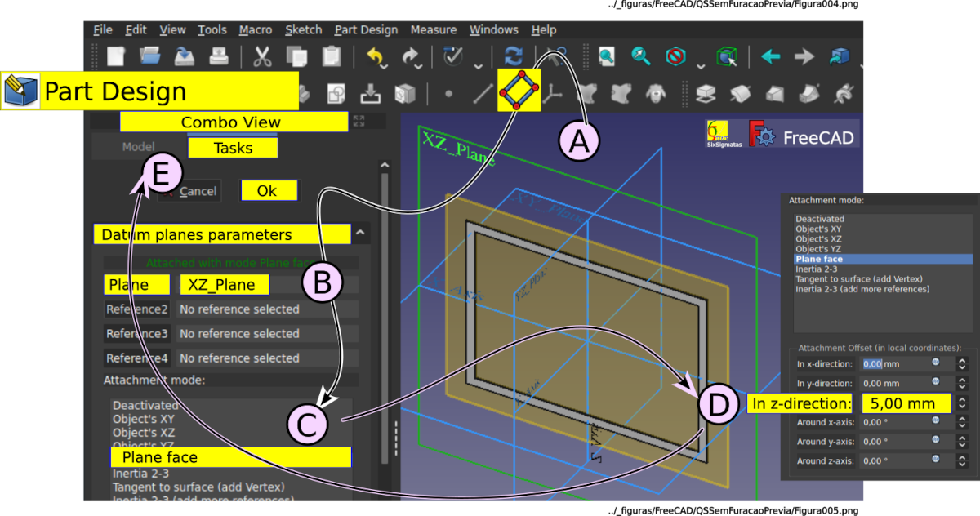The width and height of the screenshot is (980, 516).
Task: Click the New document icon
Action: [116, 56]
